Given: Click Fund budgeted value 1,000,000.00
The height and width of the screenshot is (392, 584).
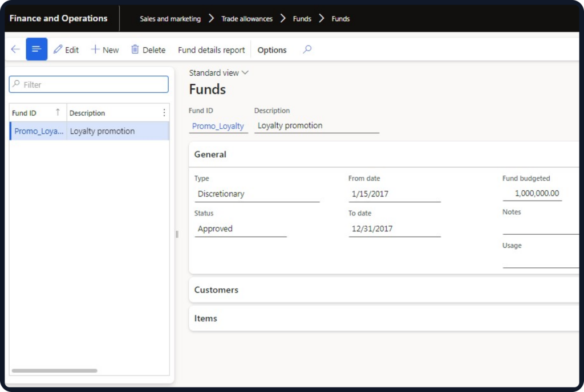Looking at the screenshot, I should [x=532, y=193].
